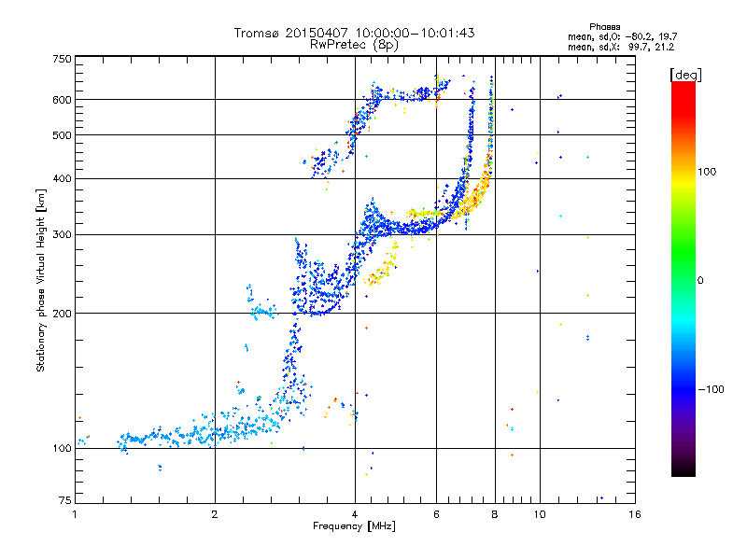747x560 pixels.
Task: Click the x-axis tick label '8'
Action: (495, 514)
